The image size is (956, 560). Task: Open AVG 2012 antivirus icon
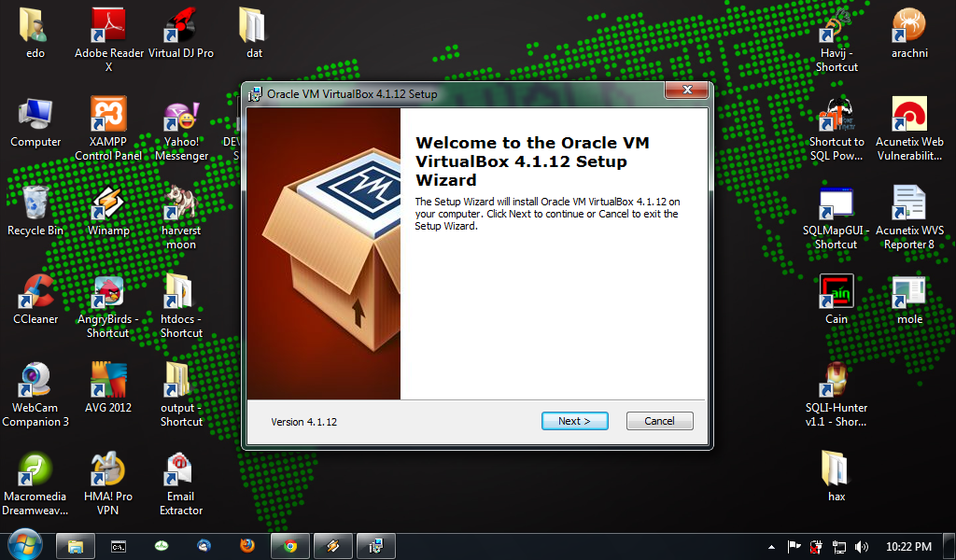[x=108, y=387]
